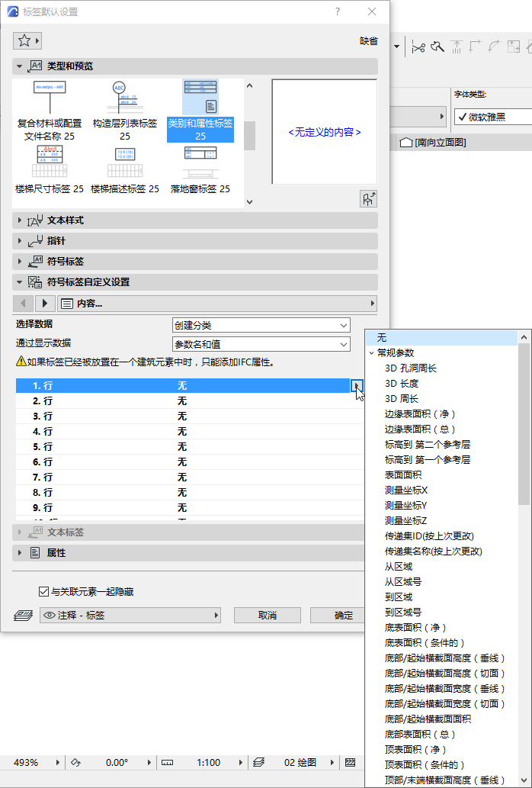Click the arrow button on row 1. 行

(357, 385)
